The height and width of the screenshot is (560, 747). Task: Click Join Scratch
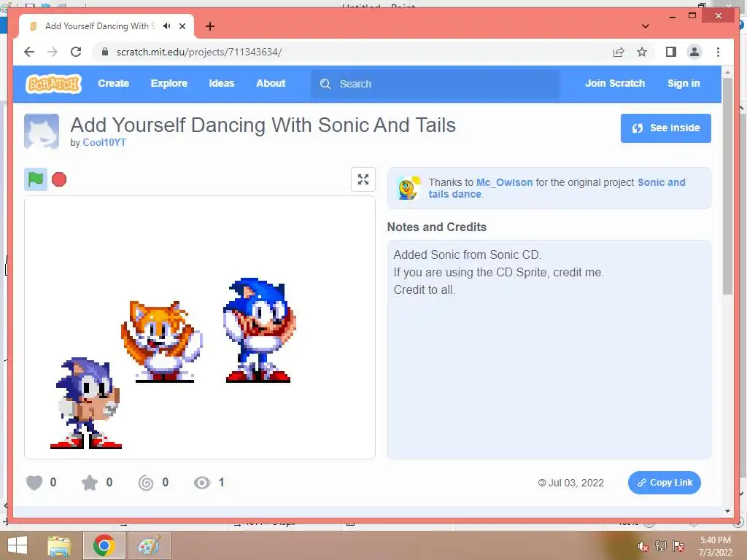[x=614, y=83]
